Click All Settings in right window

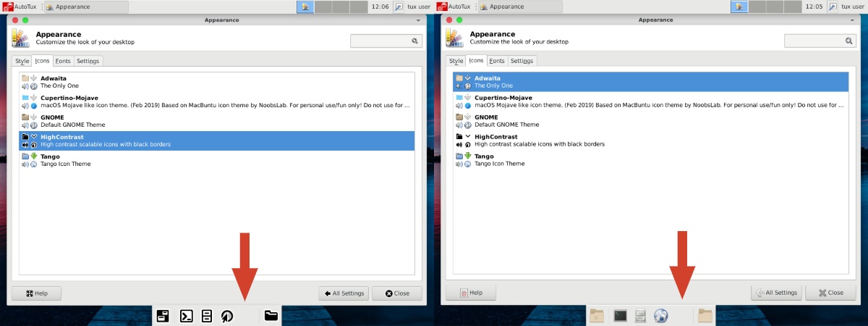(x=778, y=293)
